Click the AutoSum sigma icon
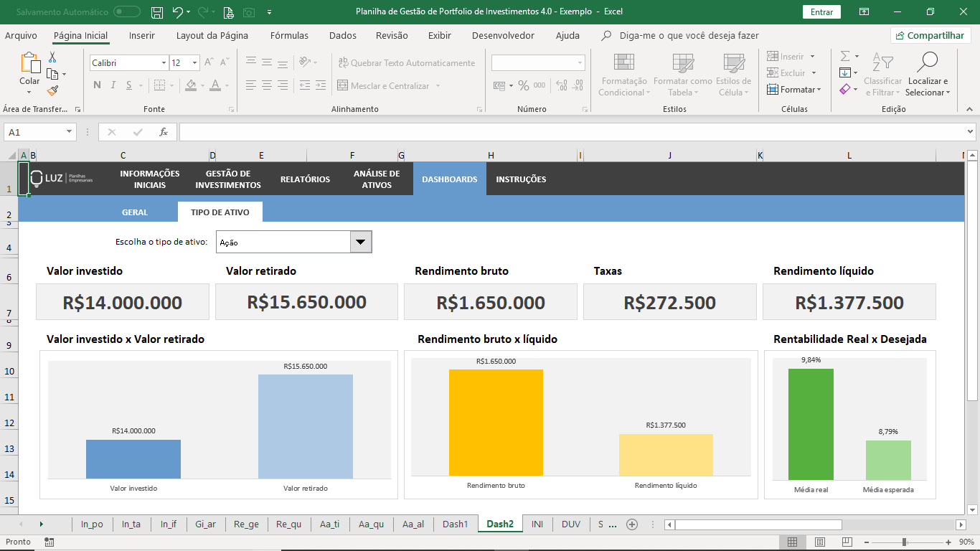Screen dimensions: 980x551 [x=845, y=56]
